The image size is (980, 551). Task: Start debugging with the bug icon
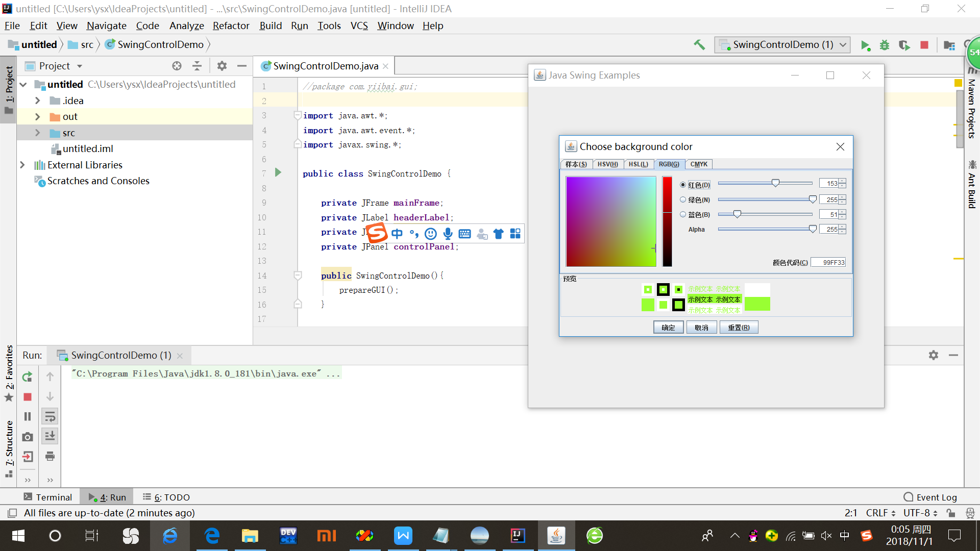[x=884, y=45]
